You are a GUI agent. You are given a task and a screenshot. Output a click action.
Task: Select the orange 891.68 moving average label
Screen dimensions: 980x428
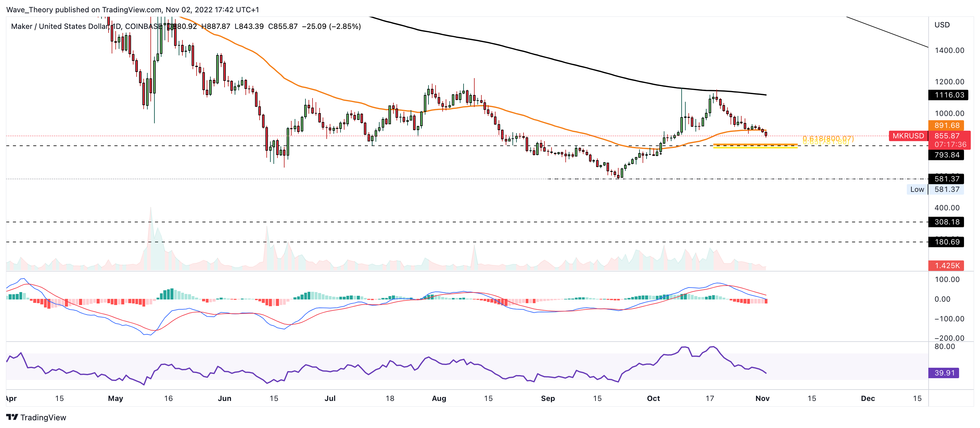coord(947,125)
